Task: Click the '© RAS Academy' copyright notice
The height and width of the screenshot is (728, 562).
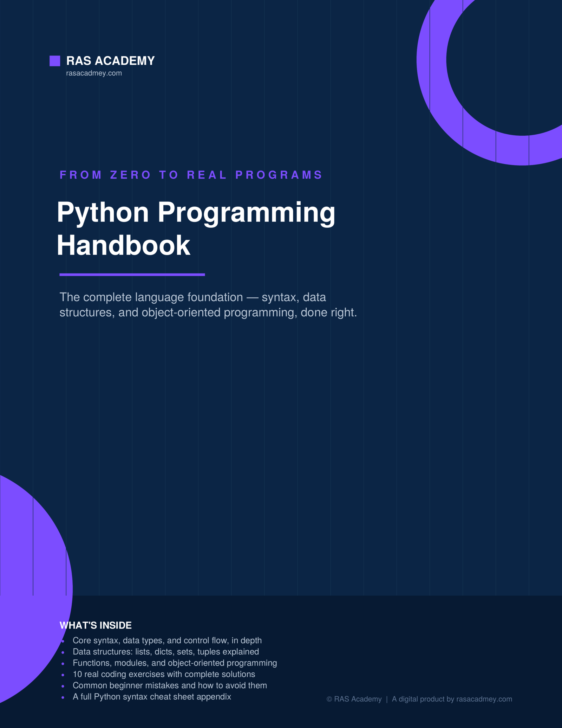Action: 354,699
